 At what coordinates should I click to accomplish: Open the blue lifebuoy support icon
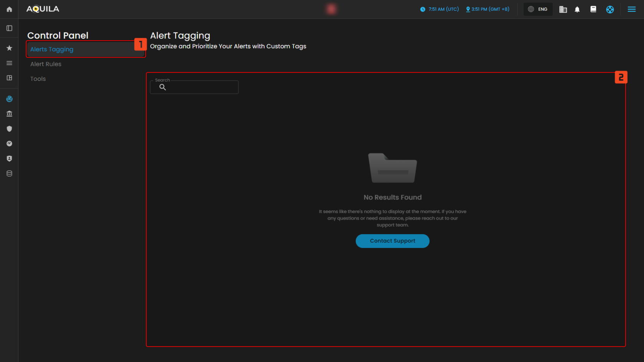(x=610, y=9)
